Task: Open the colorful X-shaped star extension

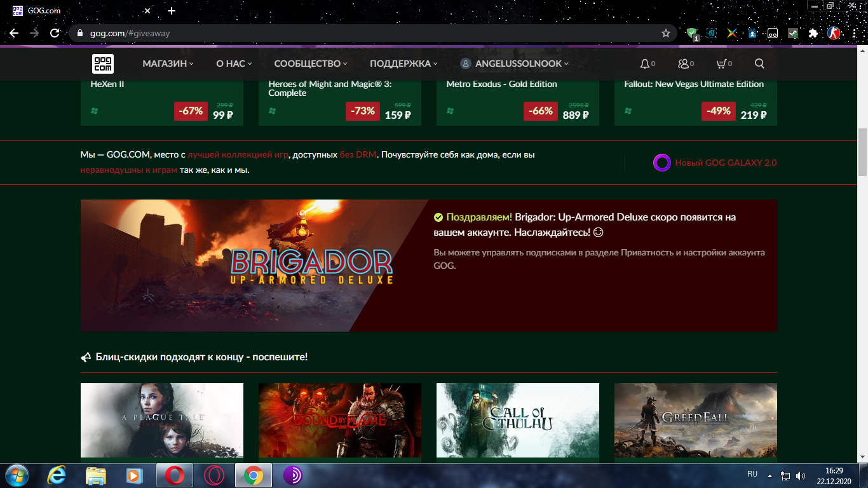Action: pyautogui.click(x=732, y=33)
